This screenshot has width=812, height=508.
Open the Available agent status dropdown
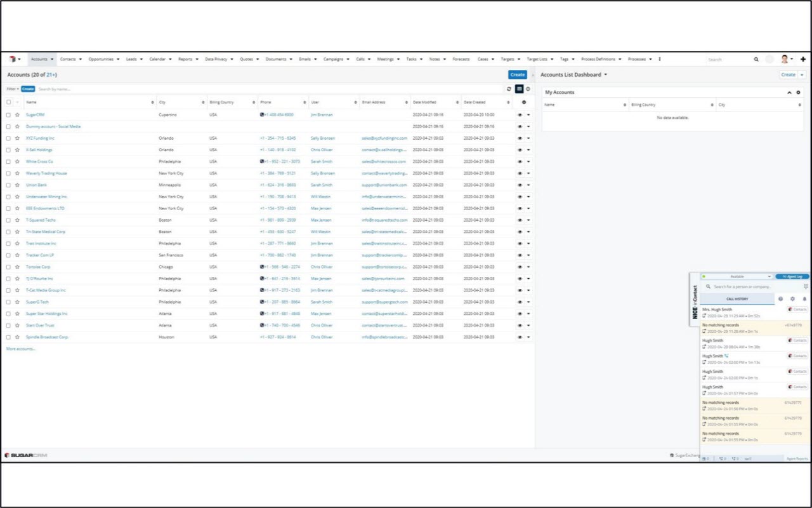[x=737, y=277]
